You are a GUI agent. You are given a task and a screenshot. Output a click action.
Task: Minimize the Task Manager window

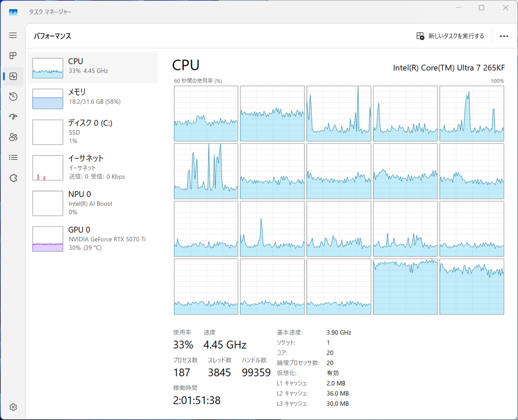pos(458,8)
